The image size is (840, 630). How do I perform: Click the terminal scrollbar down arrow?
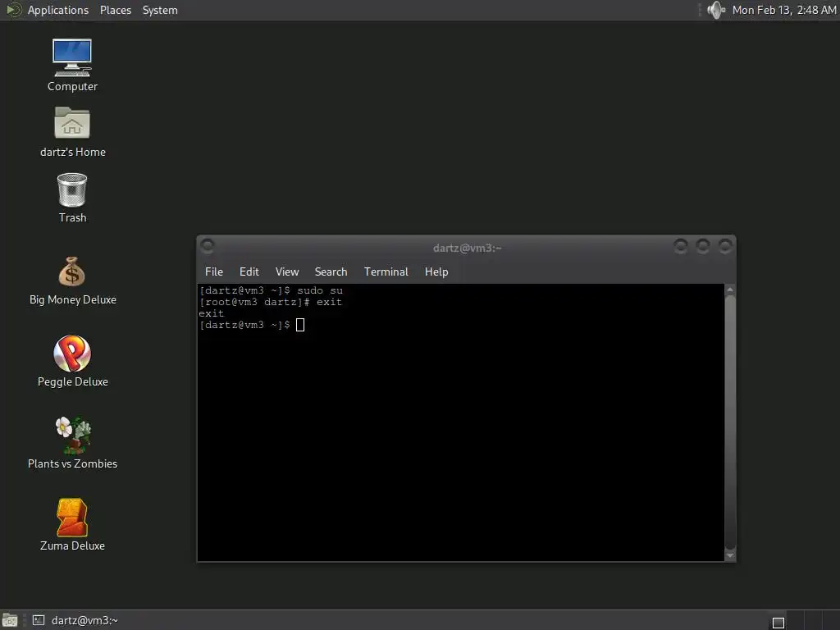coord(729,555)
